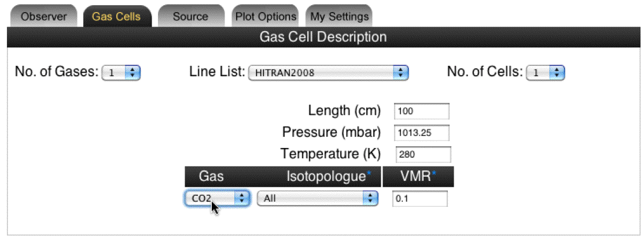Click stepper arrows on No. of Cells

(557, 73)
